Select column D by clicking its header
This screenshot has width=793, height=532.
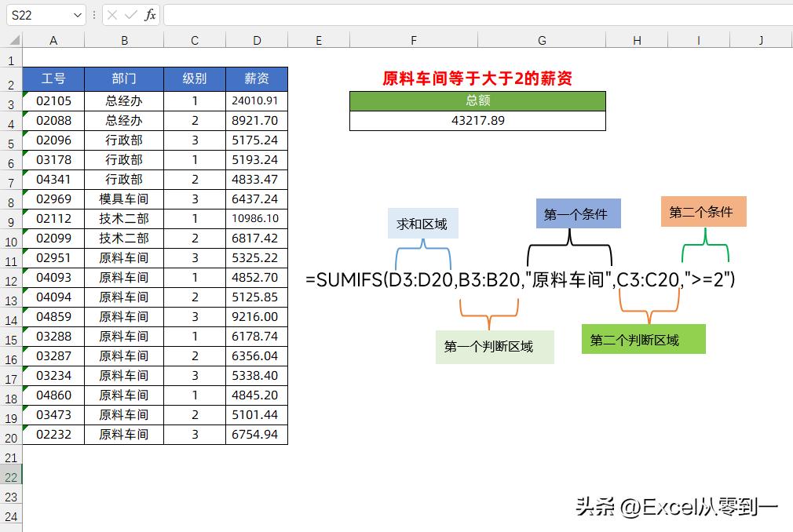click(257, 39)
